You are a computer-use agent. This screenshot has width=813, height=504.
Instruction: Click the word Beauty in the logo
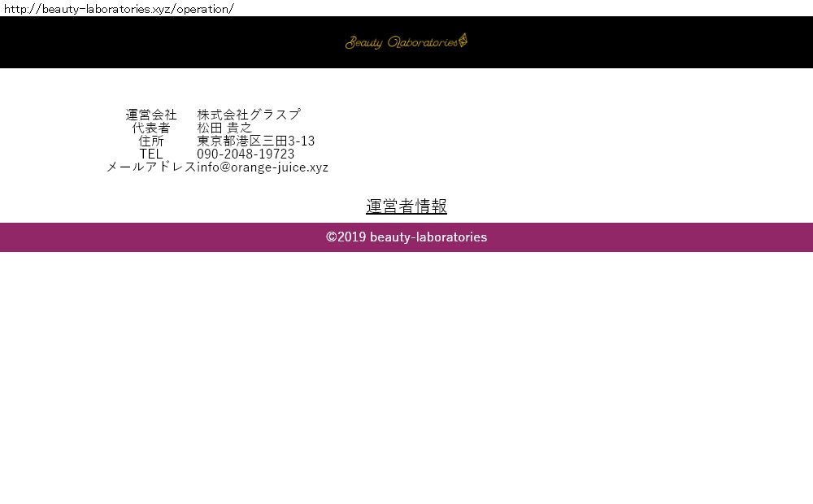tap(363, 43)
